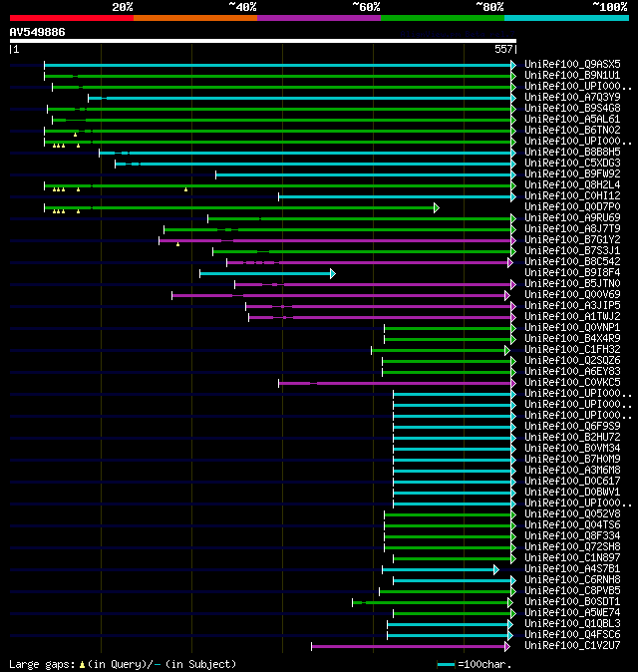Select the UniRef100_Q1QBL3 label
The width and height of the screenshot is (638, 672).
click(572, 624)
